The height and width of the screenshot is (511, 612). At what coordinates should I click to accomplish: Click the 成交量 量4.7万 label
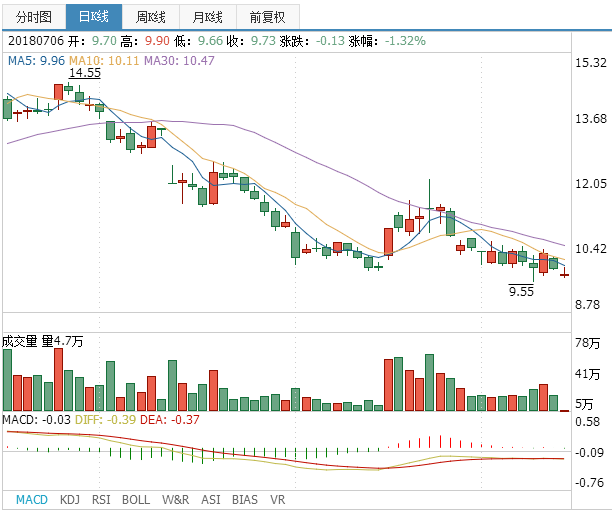pyautogui.click(x=43, y=341)
